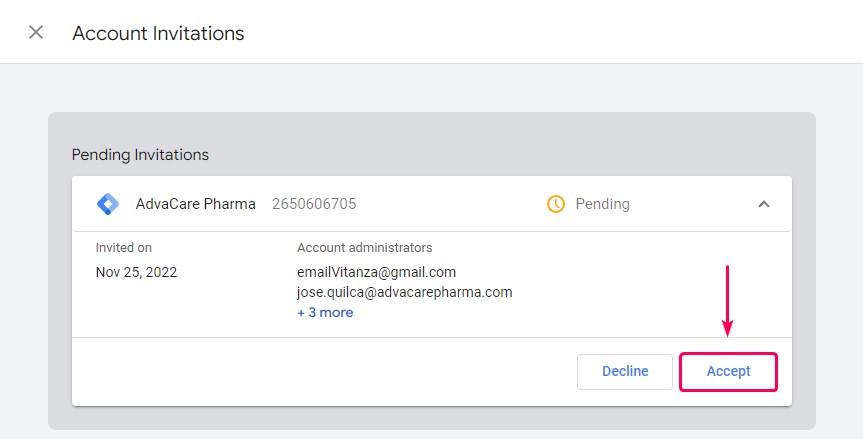Viewport: 863px width, 439px height.
Task: Click the red arrow pointing at Accept
Action: (x=728, y=301)
